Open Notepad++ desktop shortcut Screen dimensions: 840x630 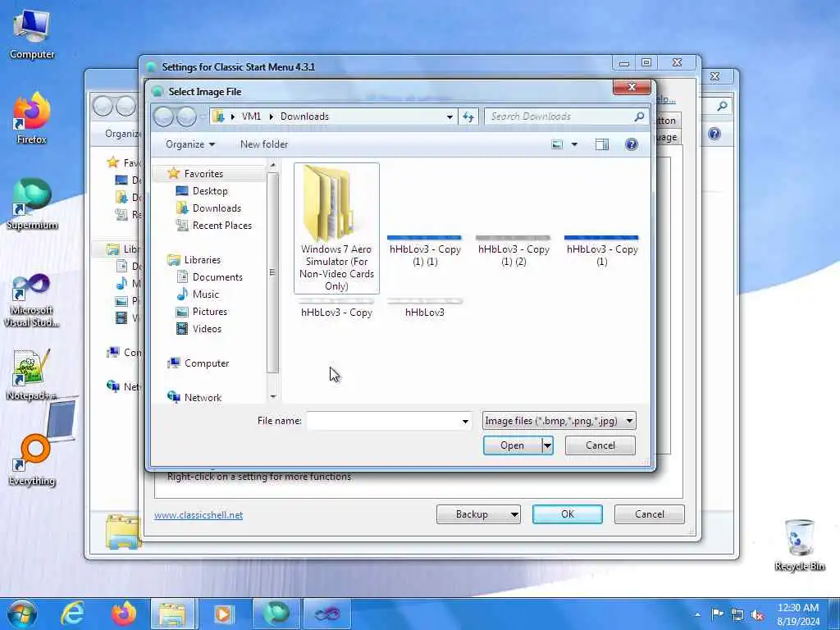[32, 375]
